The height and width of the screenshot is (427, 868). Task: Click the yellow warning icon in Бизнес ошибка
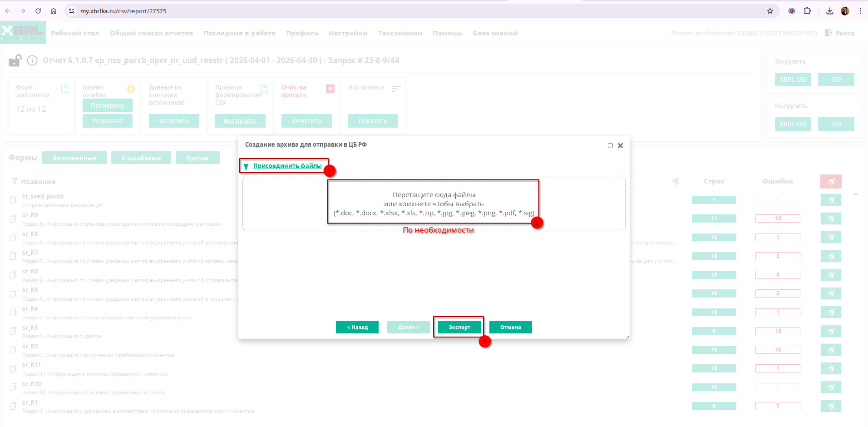(x=131, y=89)
